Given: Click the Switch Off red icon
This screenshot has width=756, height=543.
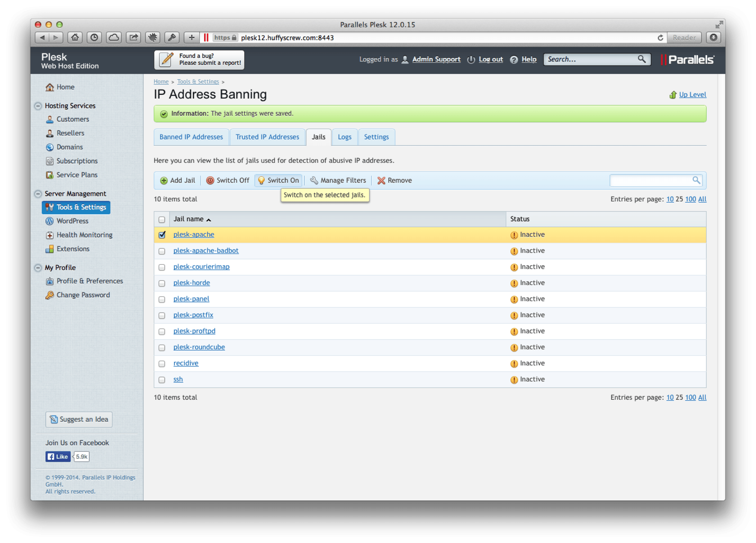Looking at the screenshot, I should click(x=210, y=181).
